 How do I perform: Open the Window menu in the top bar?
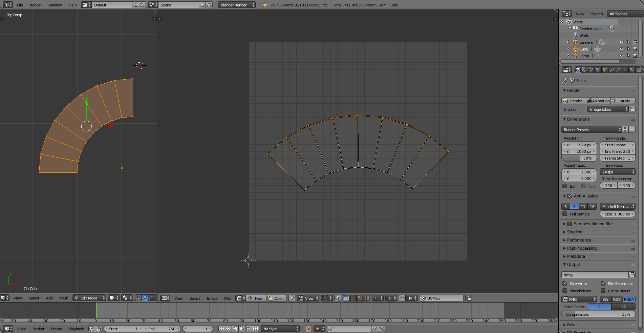click(x=55, y=5)
